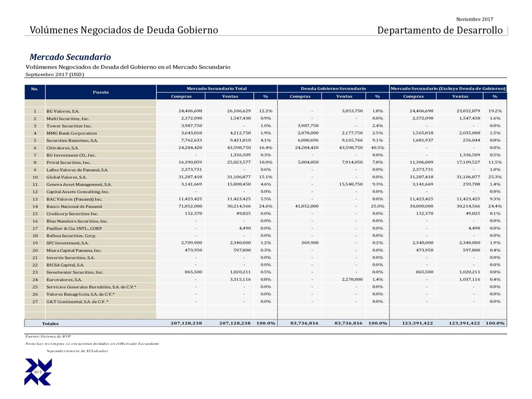Select the 'Balboa Securities, Corp.' row name
The width and height of the screenshot is (532, 399).
[x=71, y=236]
